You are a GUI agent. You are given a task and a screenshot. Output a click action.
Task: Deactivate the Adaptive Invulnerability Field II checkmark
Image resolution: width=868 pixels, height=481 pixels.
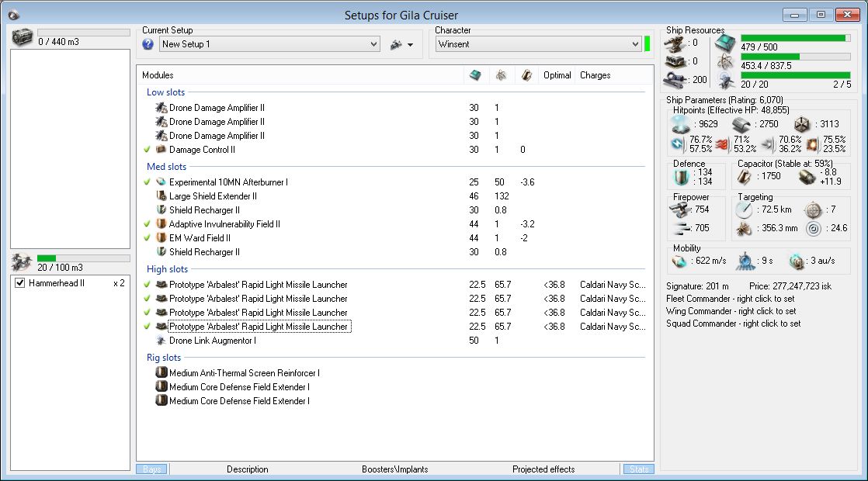[148, 224]
